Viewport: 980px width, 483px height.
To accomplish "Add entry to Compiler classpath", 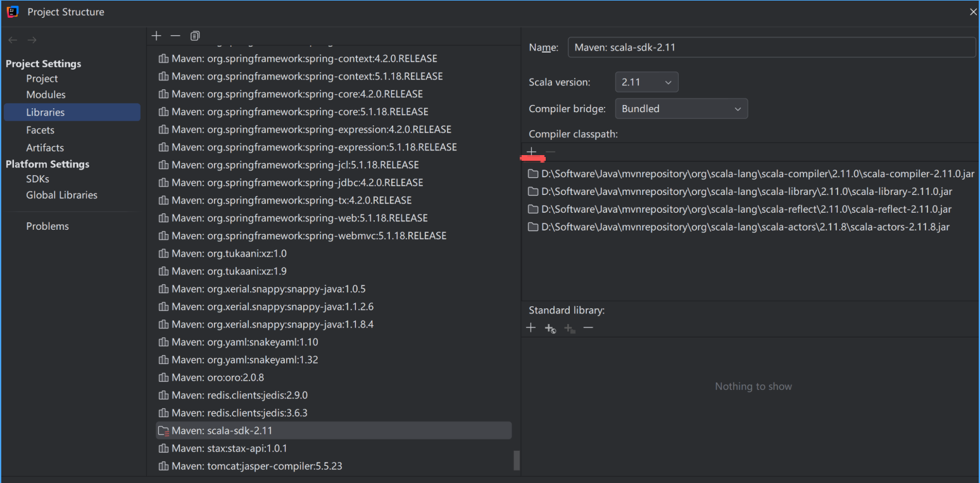I will [532, 152].
